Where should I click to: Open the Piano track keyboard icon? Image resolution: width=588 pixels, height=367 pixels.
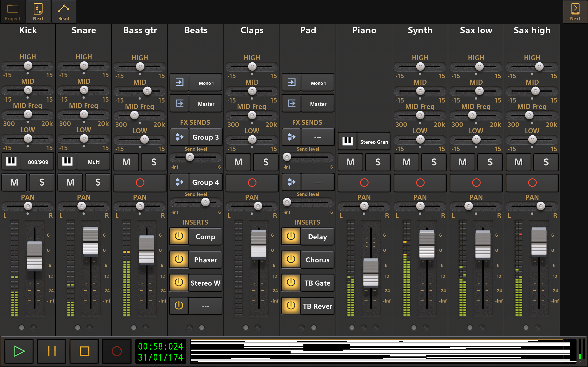(348, 141)
